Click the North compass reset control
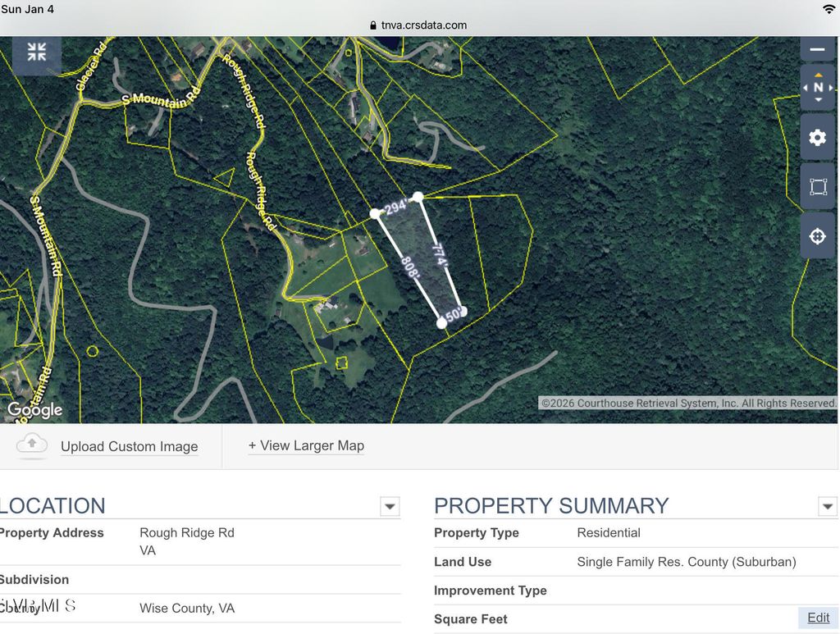This screenshot has width=840, height=634. (x=819, y=88)
